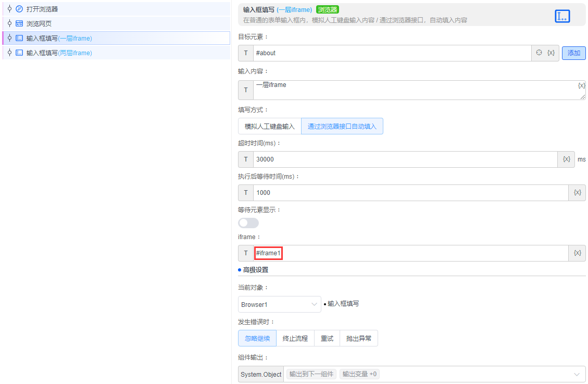Select 重试 as the error handling option
The image size is (588, 384).
pyautogui.click(x=327, y=338)
